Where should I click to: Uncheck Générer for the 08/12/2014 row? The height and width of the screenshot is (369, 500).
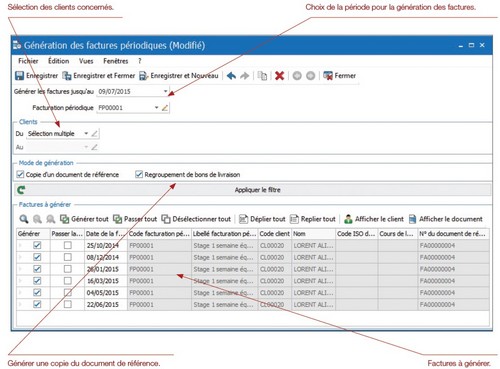click(37, 257)
